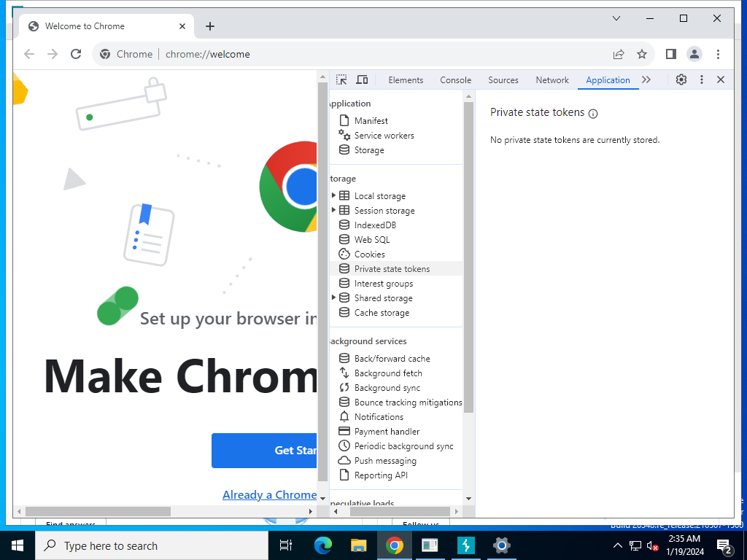Expand the Local storage tree node
Screen dimensions: 747x560
333,195
